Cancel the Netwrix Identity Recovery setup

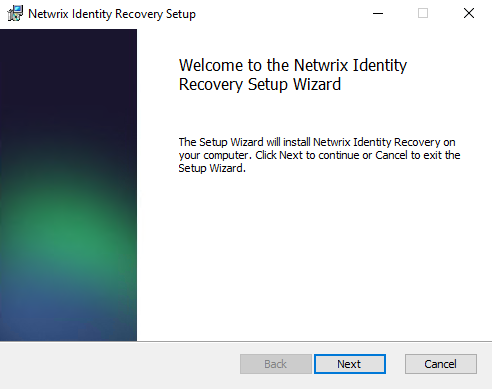tap(441, 364)
